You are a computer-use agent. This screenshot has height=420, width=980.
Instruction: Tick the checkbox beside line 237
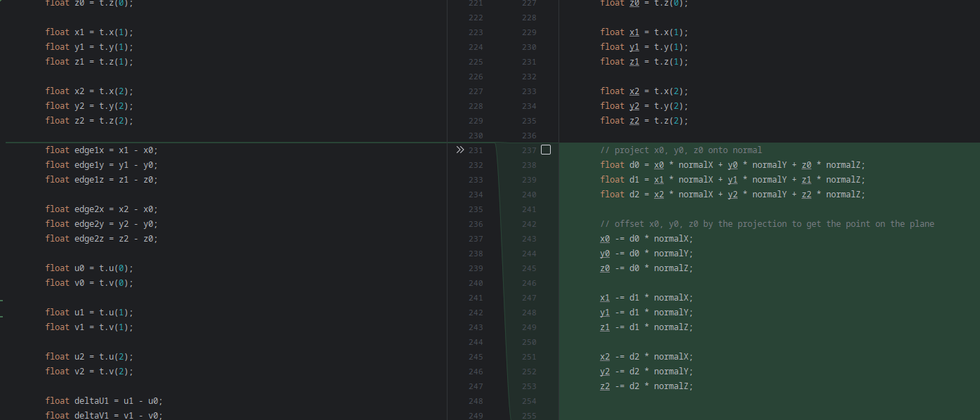[x=546, y=150]
